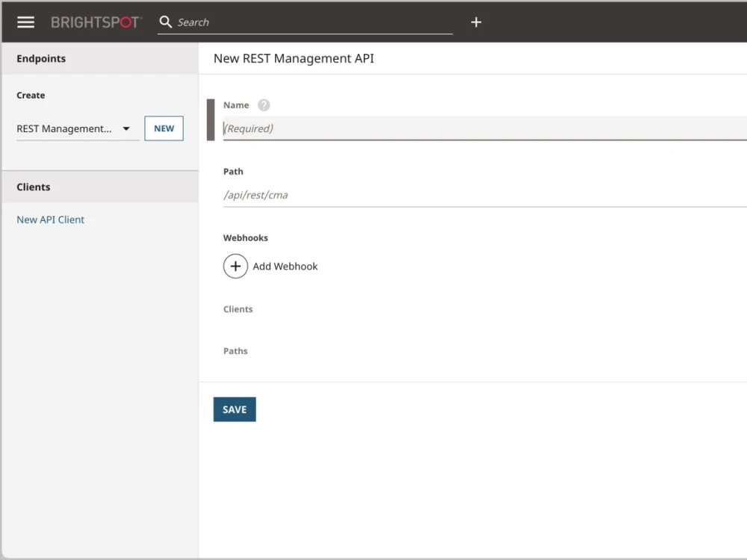The width and height of the screenshot is (747, 560).
Task: Select the Endpoints section in the sidebar
Action: tap(41, 58)
